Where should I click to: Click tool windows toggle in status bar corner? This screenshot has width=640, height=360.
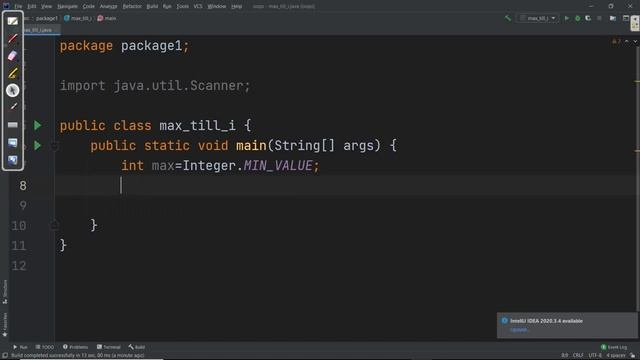pyautogui.click(x=5, y=356)
